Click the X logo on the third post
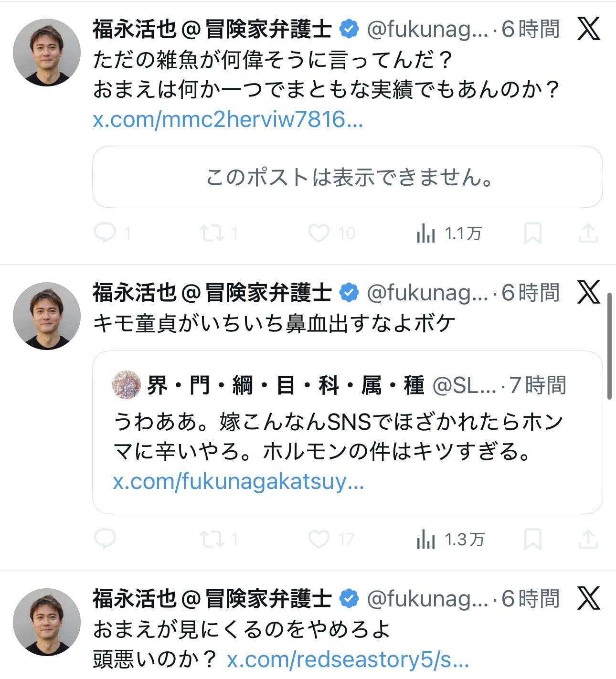The height and width of the screenshot is (679, 616). [x=588, y=598]
